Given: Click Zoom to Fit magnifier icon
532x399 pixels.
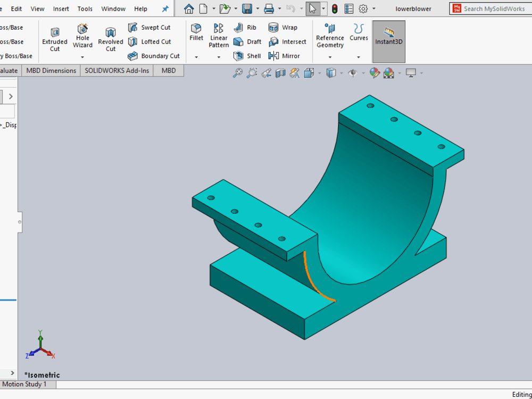Looking at the screenshot, I should click(x=237, y=73).
